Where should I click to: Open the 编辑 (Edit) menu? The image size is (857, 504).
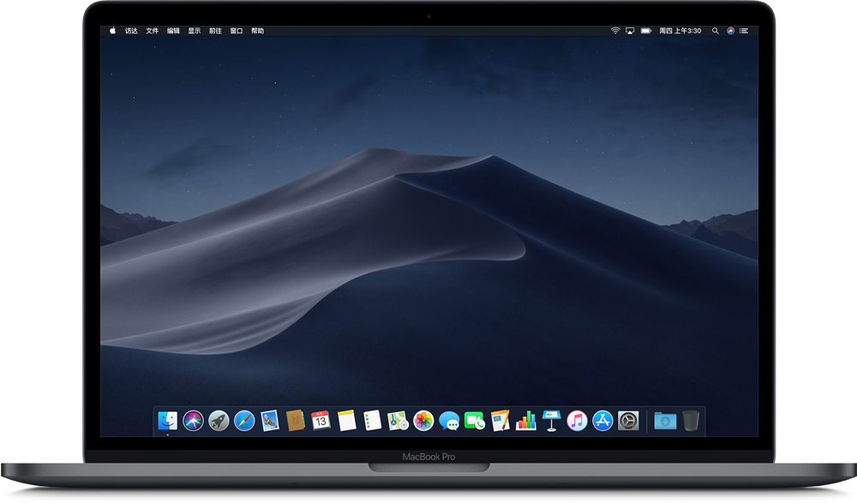click(173, 31)
